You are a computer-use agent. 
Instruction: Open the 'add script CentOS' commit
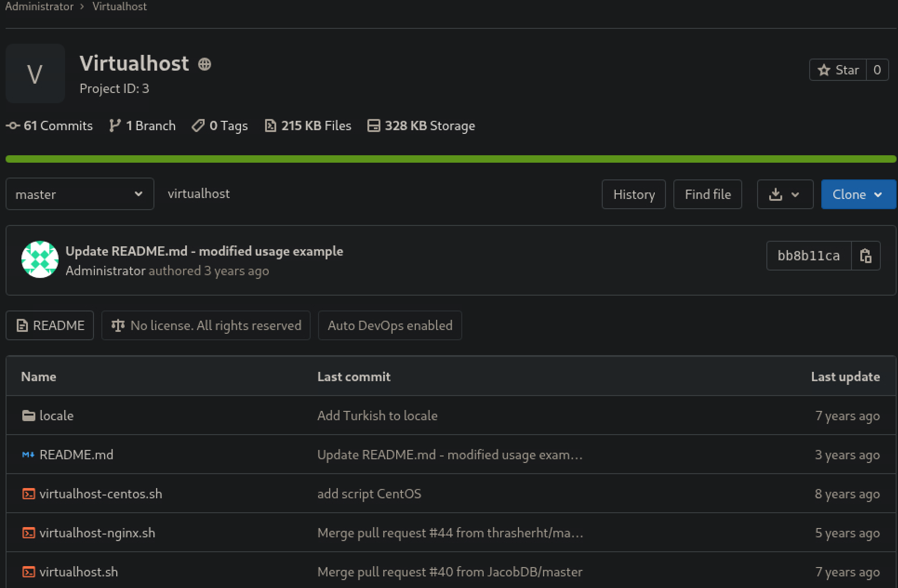tap(369, 494)
